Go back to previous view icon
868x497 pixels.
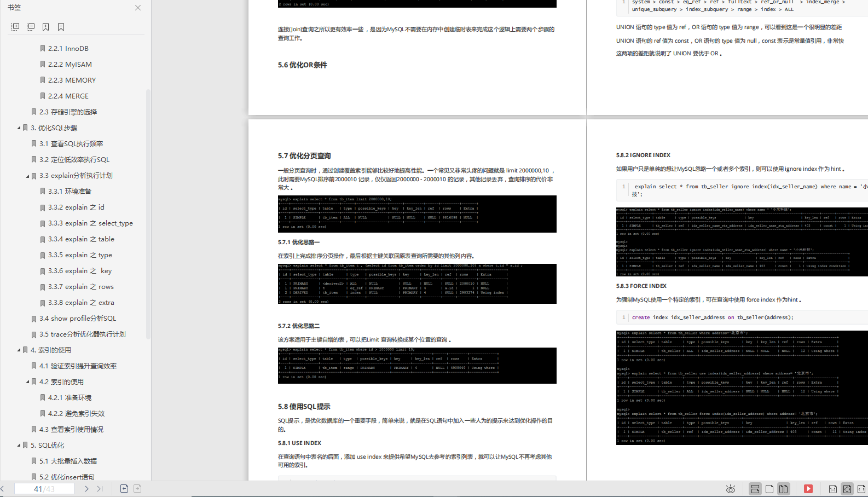coord(124,489)
